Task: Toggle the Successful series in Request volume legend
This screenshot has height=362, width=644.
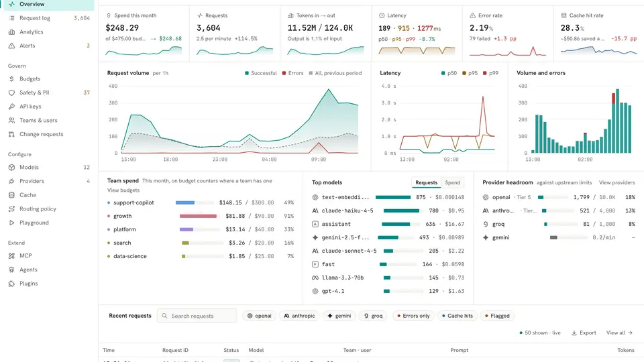Action: click(261, 73)
